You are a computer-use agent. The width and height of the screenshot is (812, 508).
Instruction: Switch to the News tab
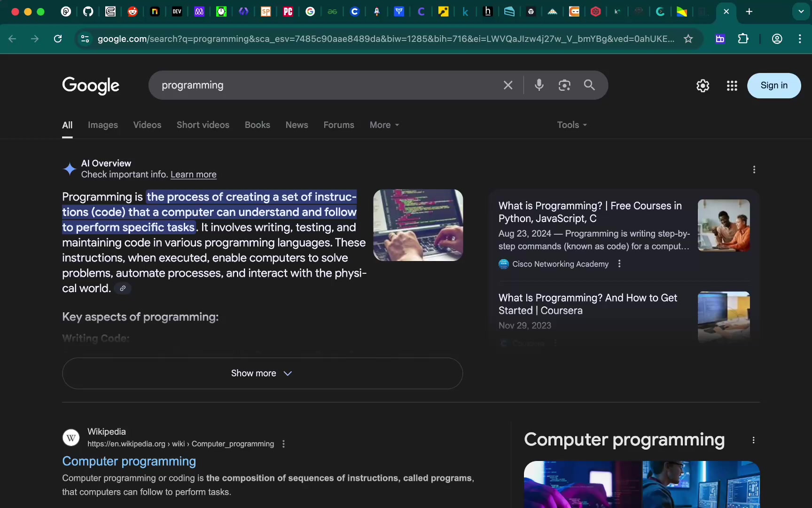297,125
